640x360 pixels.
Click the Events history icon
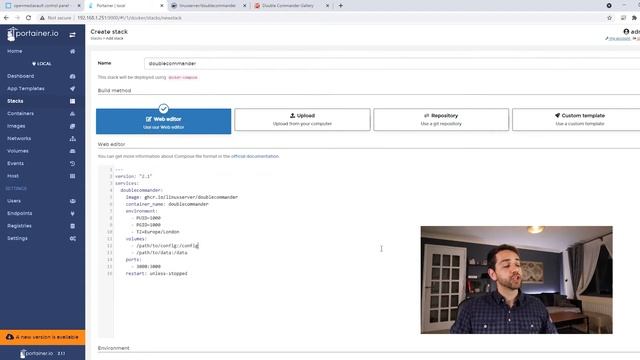[x=72, y=164]
